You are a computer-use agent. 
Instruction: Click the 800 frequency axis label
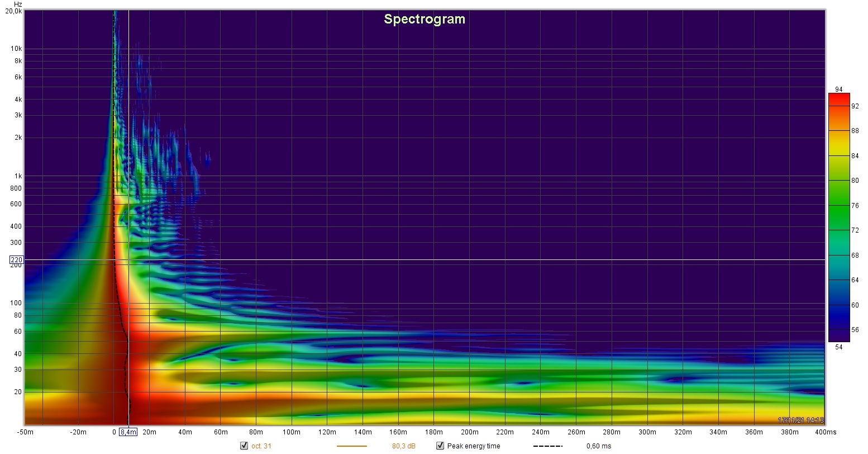pyautogui.click(x=16, y=188)
